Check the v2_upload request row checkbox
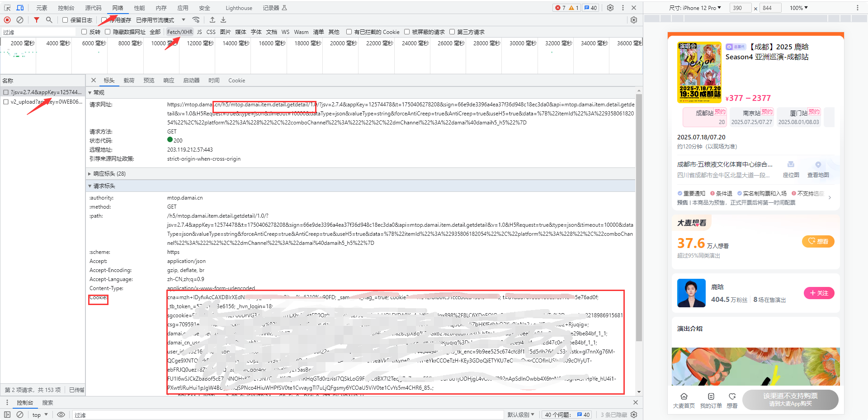Screen dimensions: 868x420 6,102
